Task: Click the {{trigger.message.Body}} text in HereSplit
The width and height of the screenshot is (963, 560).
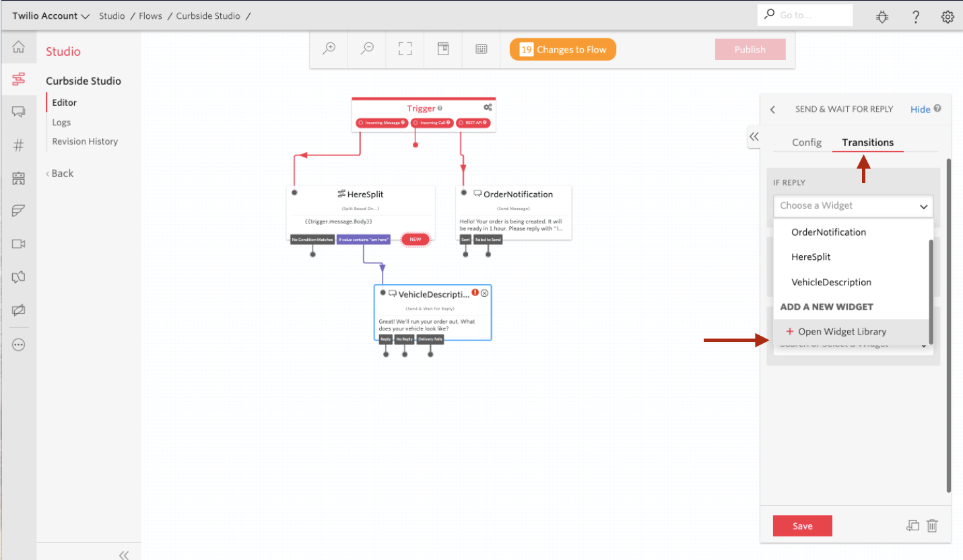Action: tap(339, 221)
